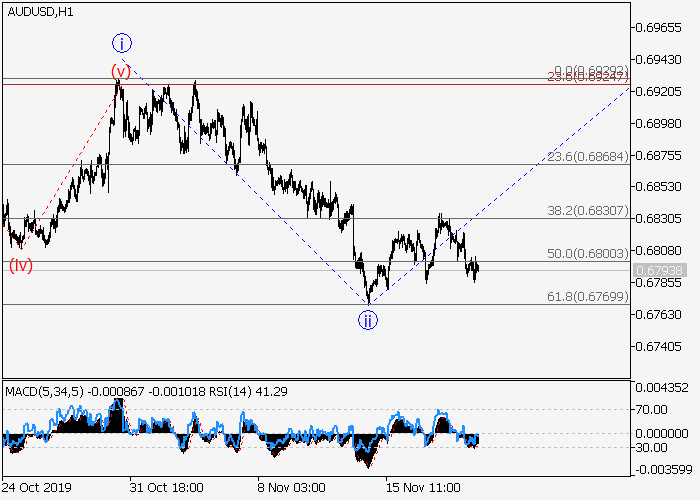This screenshot has height=500, width=700.
Task: Select the 31 Oct 18:00 time label
Action: click(x=166, y=487)
